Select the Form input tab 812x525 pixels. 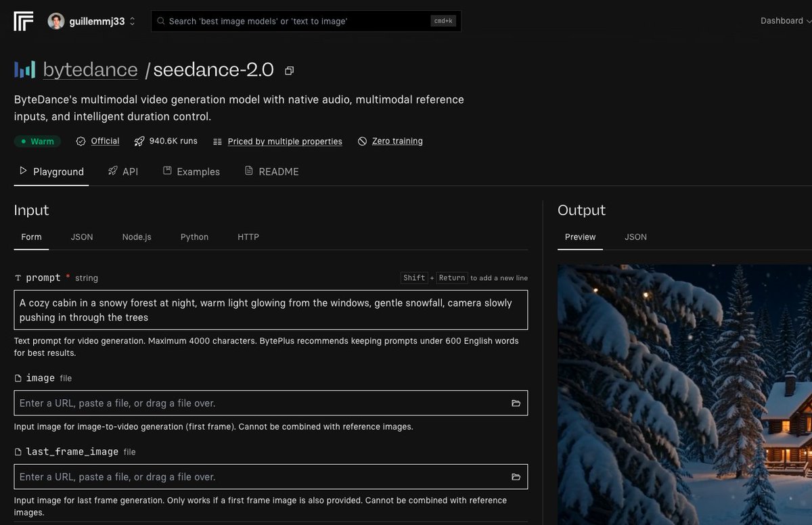[31, 237]
